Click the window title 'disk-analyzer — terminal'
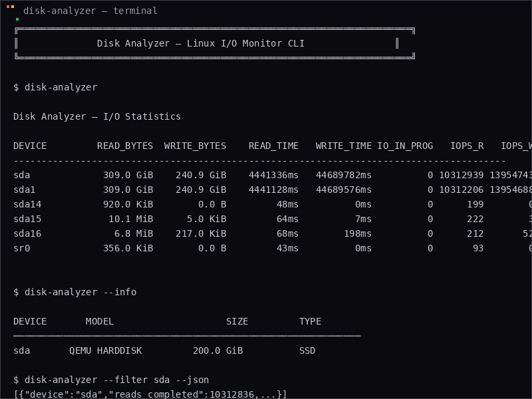This screenshot has height=399, width=532. point(90,11)
